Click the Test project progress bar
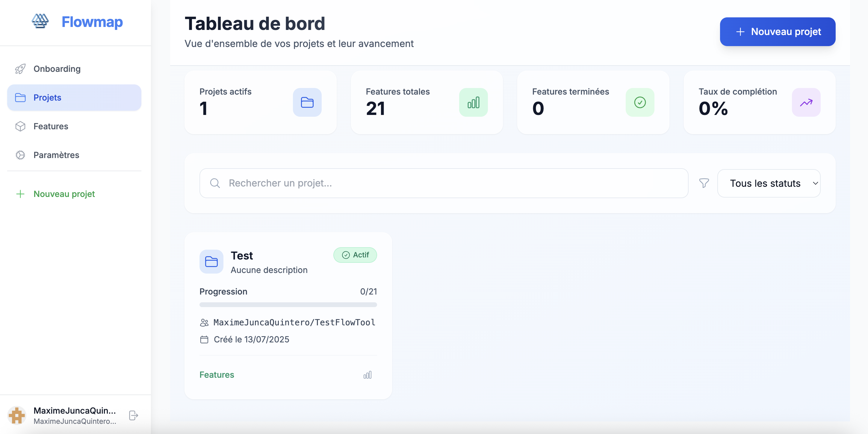This screenshot has height=434, width=868. coord(288,305)
